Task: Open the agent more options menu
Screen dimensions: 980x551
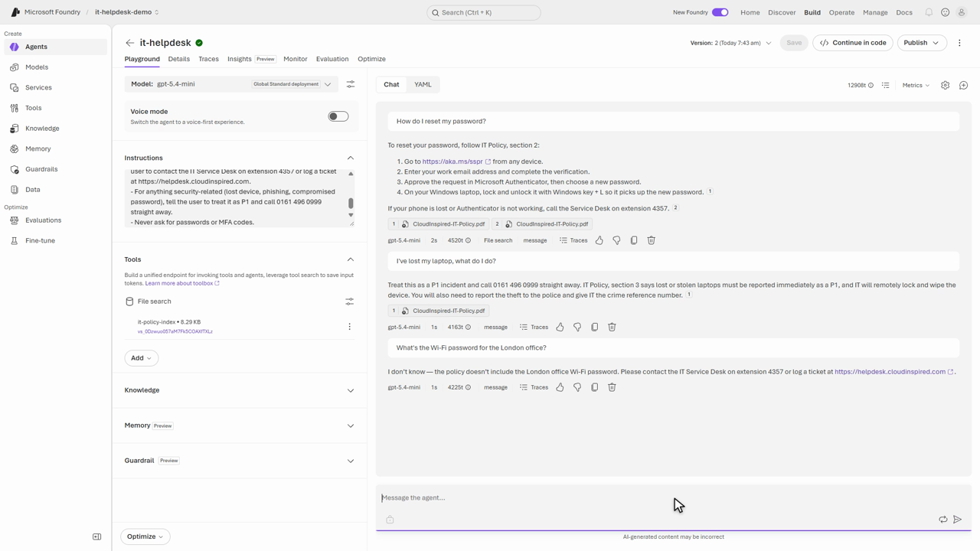Action: pyautogui.click(x=959, y=43)
